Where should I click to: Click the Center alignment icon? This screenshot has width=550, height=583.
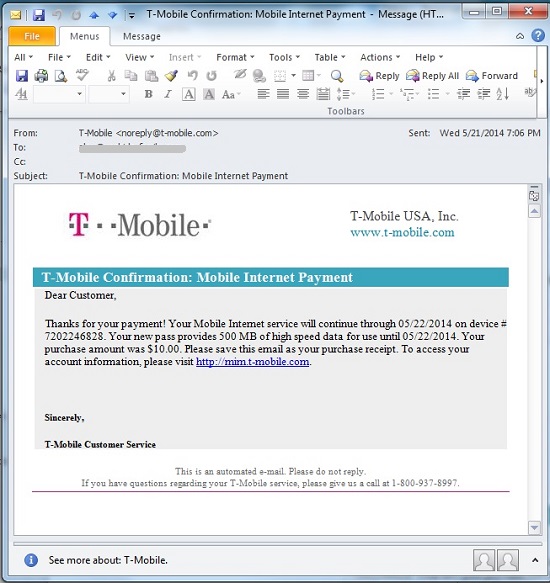(303, 94)
